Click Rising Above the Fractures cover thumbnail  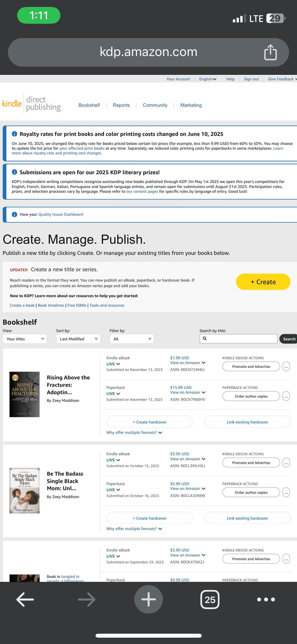(x=25, y=394)
